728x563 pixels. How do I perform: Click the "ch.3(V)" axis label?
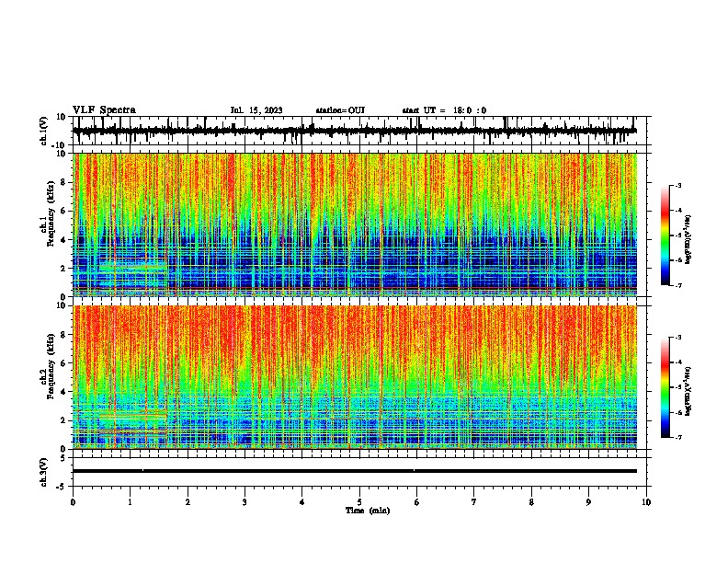pos(44,472)
